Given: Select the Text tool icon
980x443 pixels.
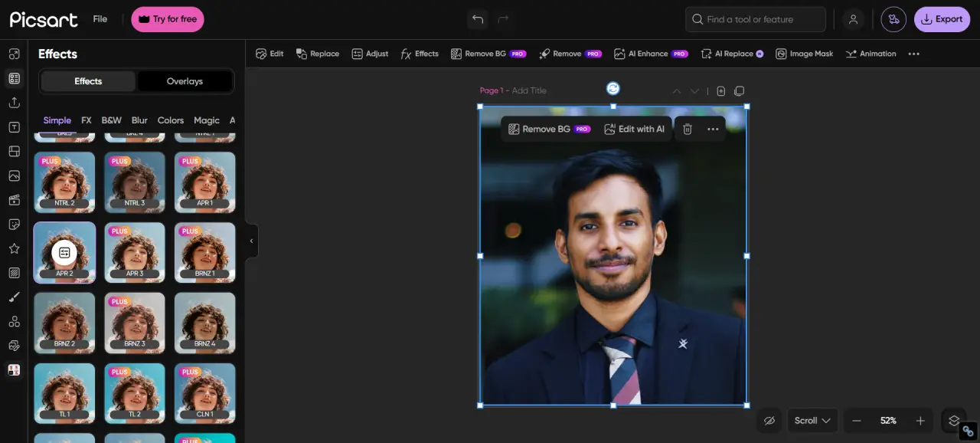Looking at the screenshot, I should point(14,127).
